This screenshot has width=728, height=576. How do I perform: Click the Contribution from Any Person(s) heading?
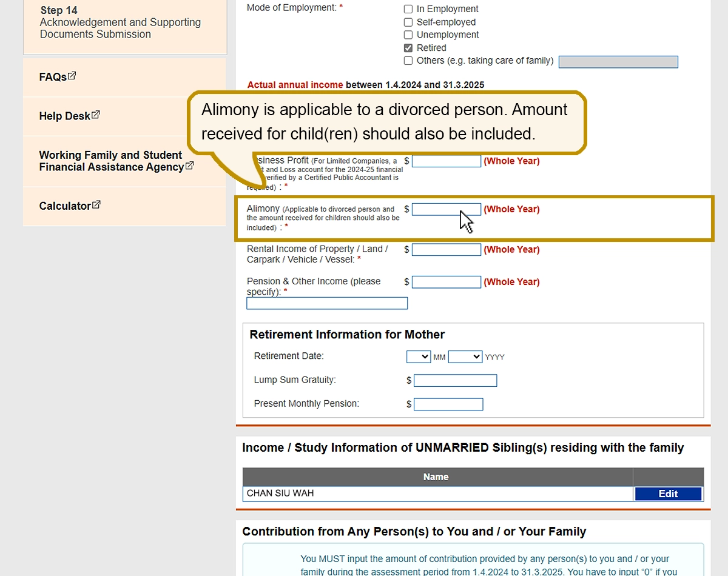[414, 532]
